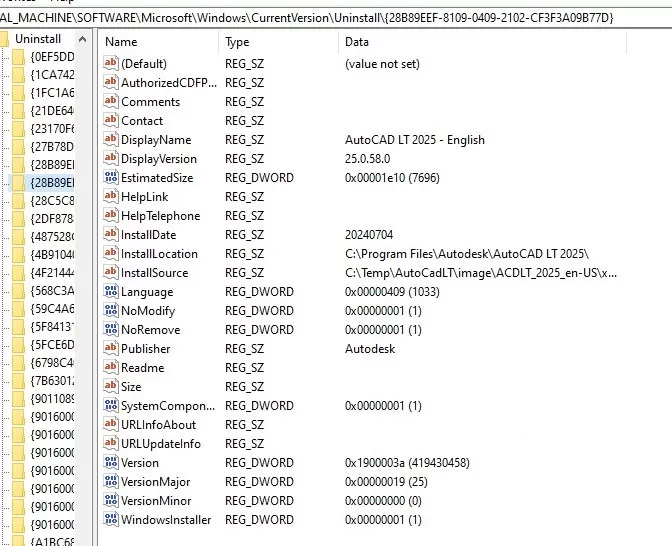Select the Contact value name
Screen dimensions: 672x546
(142, 120)
